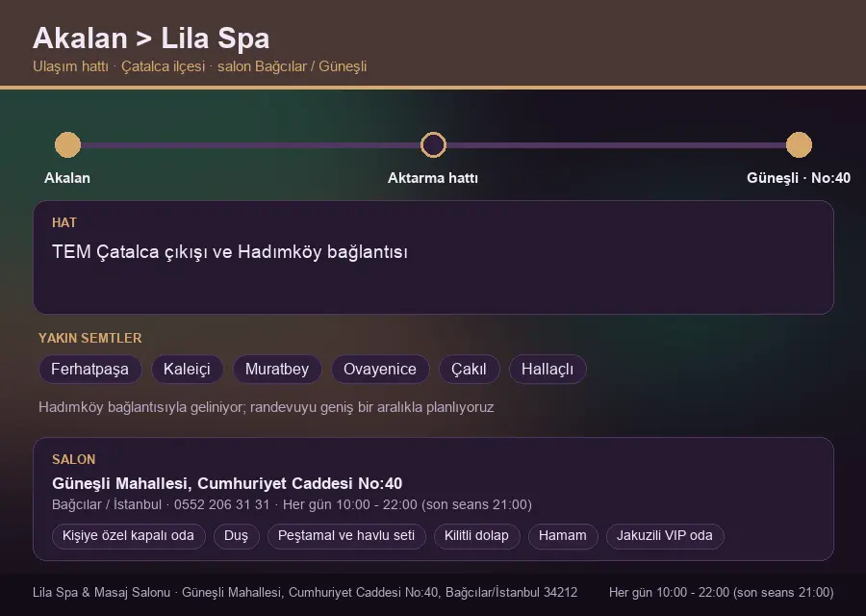Click the Bağcılar / İstanbul phone and hours line
The height and width of the screenshot is (616, 866).
click(292, 504)
